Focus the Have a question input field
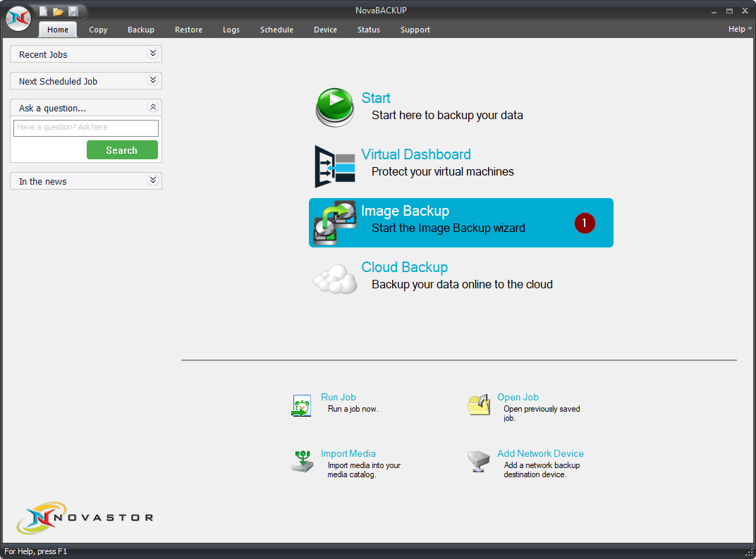The image size is (756, 559). (x=86, y=128)
